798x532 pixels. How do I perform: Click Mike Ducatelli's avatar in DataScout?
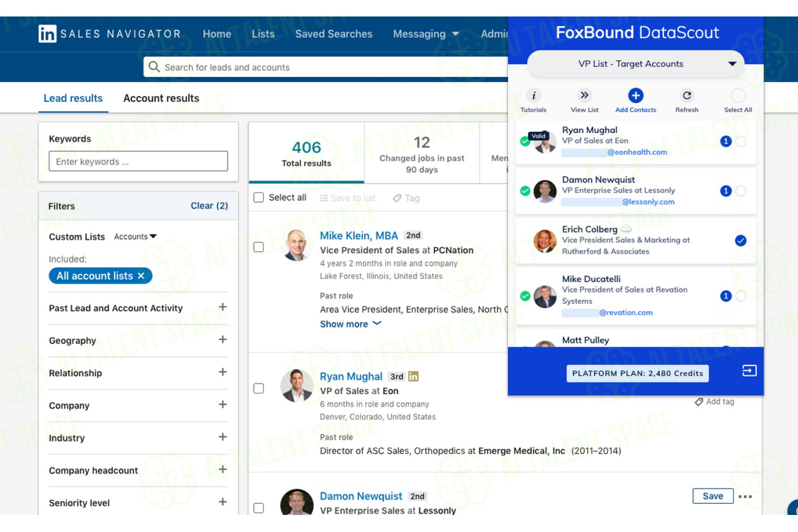pyautogui.click(x=545, y=297)
